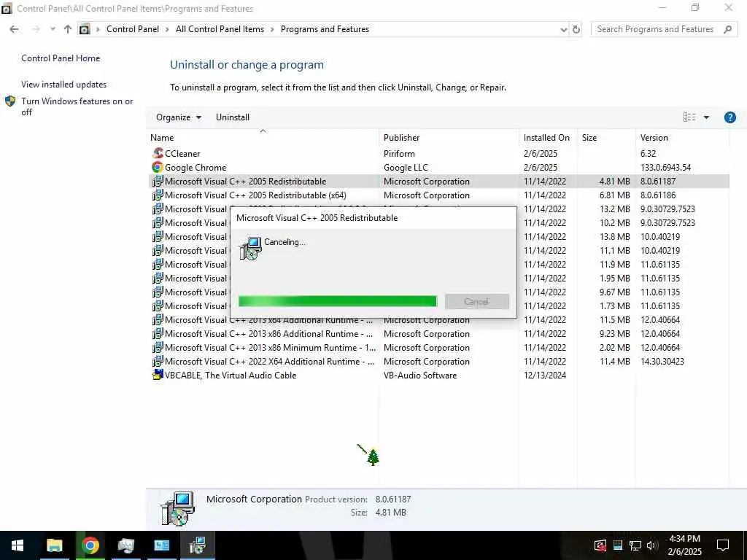The image size is (747, 560).
Task: Sort by the Version column header
Action: 682,138
